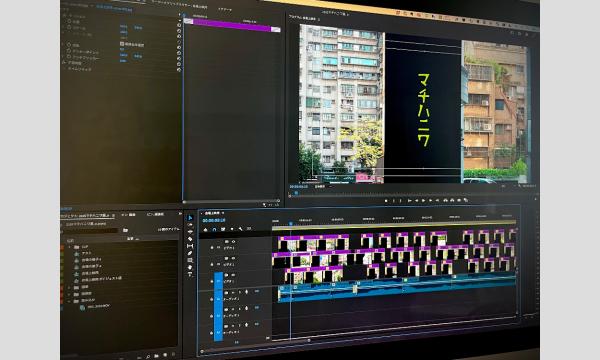Collapse the folder containing the MOV file
Screen dimensions: 600x360
(70, 301)
